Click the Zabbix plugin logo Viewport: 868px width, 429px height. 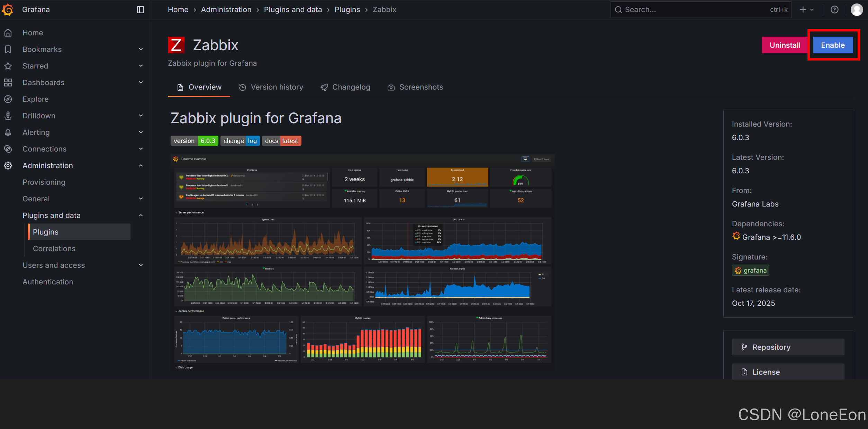click(176, 45)
